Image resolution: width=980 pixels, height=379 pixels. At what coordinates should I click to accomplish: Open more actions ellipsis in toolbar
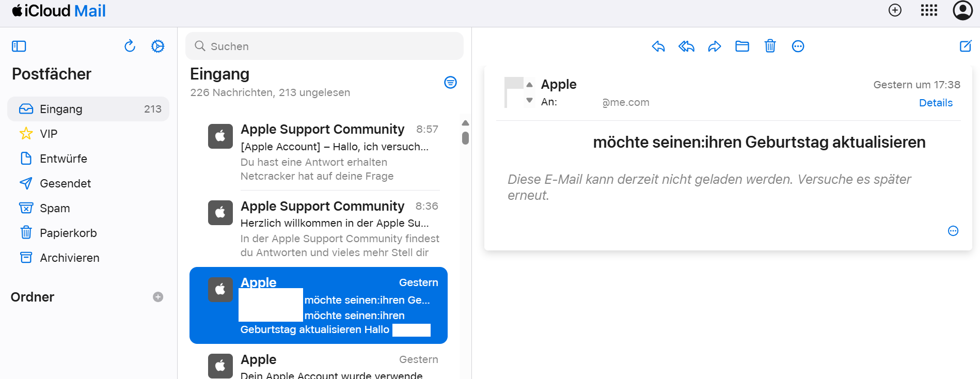point(798,46)
